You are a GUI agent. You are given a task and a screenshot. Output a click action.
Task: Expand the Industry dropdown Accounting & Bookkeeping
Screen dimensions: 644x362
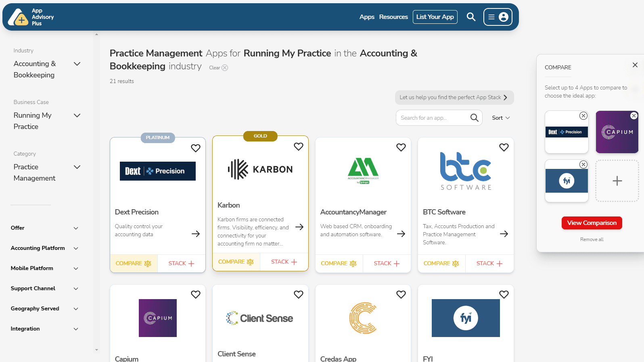pyautogui.click(x=77, y=64)
